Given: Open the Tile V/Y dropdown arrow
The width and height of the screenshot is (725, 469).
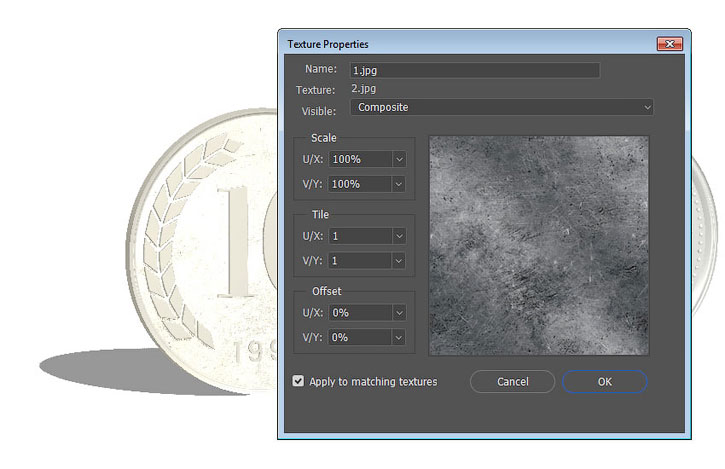Looking at the screenshot, I should [x=399, y=260].
